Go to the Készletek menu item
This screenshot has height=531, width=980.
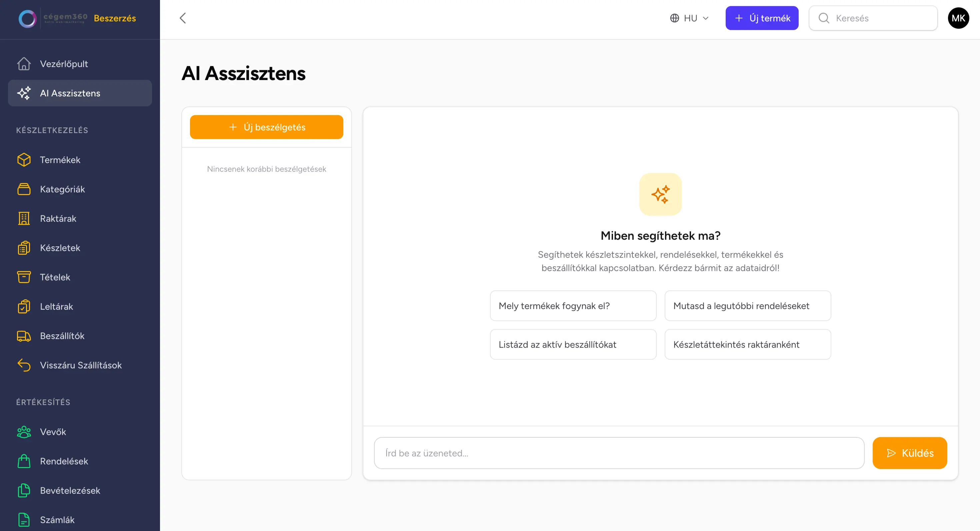(60, 248)
